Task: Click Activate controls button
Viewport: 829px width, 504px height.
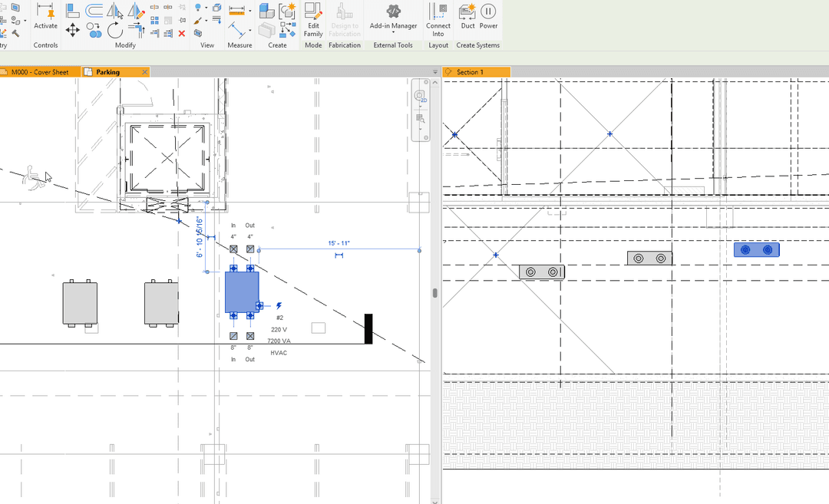Action: pos(45,16)
